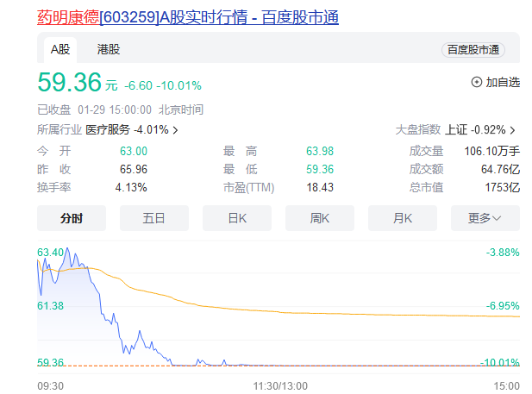Select the 五日 chart tab
The height and width of the screenshot is (394, 532).
(x=154, y=218)
